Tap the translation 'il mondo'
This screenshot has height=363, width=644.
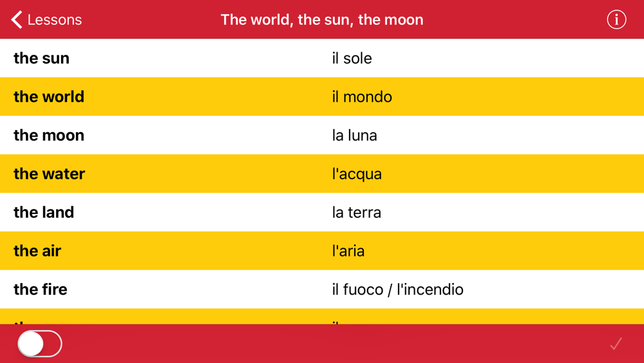coord(362,97)
